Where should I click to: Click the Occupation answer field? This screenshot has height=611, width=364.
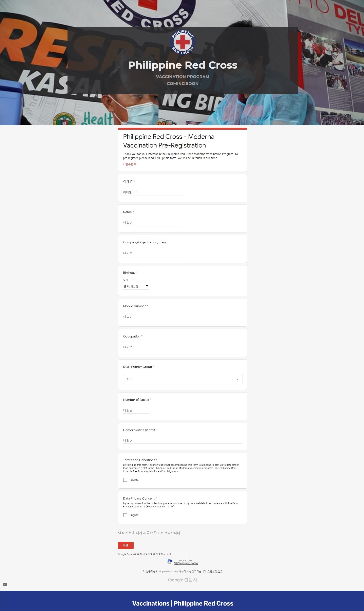tap(153, 347)
